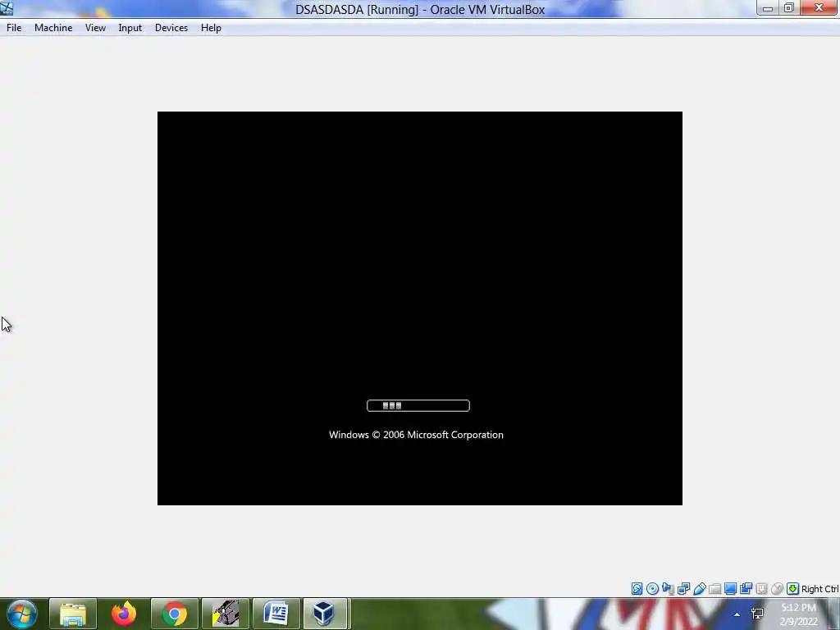Switch to Microsoft Word on the taskbar

click(276, 614)
